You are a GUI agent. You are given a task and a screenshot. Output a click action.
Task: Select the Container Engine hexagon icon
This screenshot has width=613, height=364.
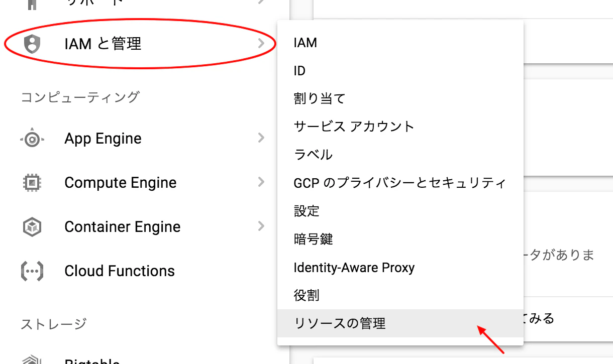[31, 226]
